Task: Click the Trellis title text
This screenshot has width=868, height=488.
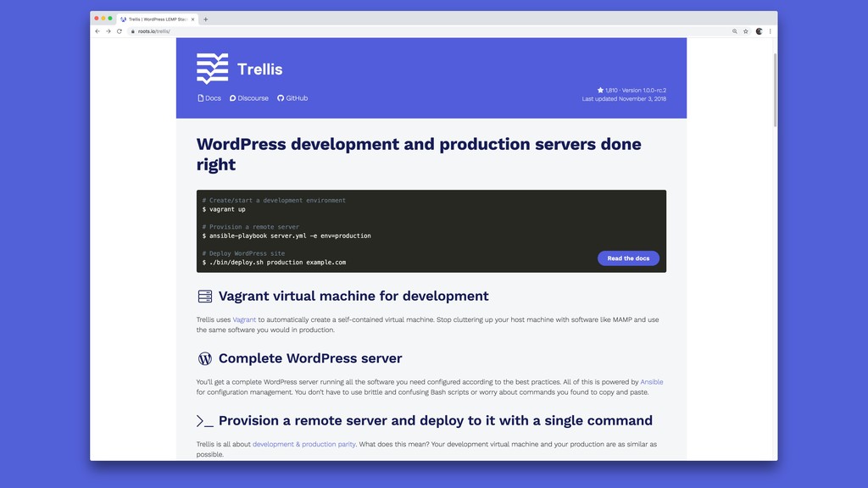Action: (259, 69)
